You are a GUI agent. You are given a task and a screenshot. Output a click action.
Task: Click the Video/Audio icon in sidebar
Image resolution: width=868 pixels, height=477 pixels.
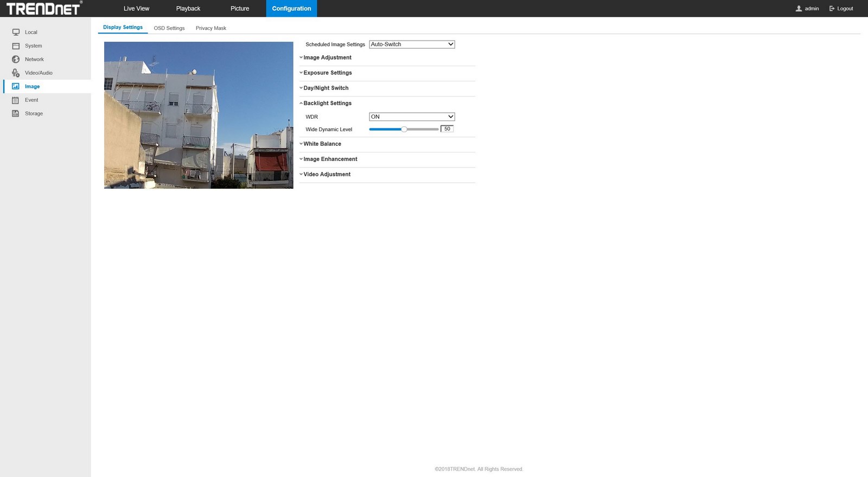(16, 73)
